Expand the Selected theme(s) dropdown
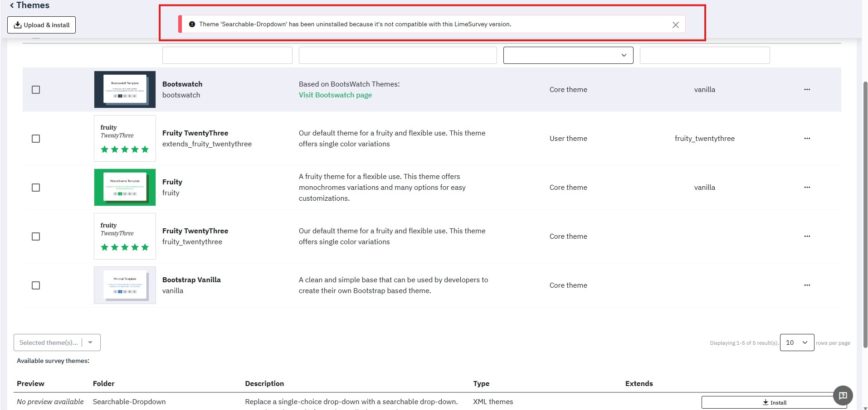This screenshot has width=868, height=410. pos(90,342)
